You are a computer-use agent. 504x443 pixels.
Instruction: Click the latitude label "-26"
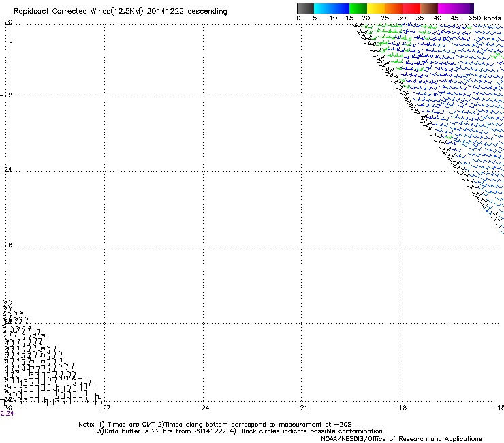pos(6,245)
